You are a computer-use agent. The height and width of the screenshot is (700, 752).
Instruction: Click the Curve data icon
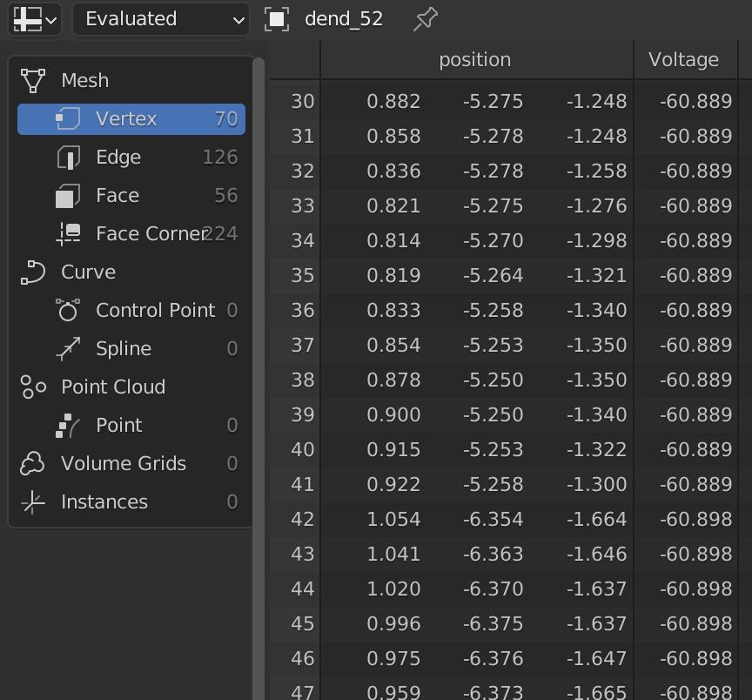[32, 273]
